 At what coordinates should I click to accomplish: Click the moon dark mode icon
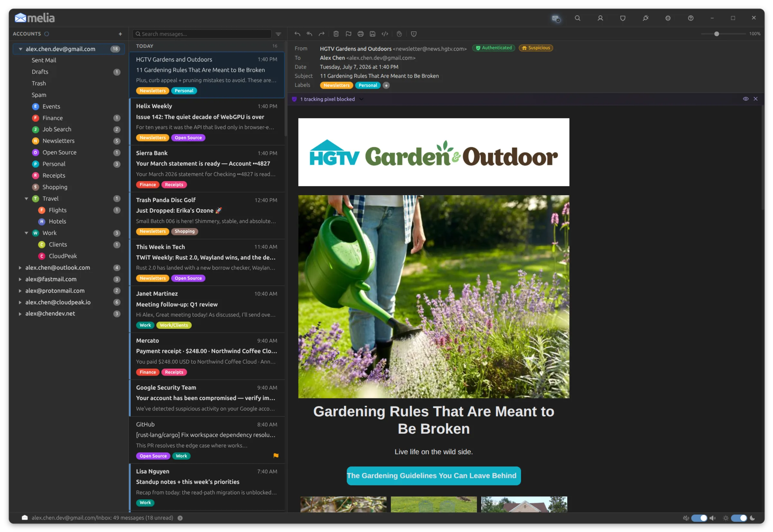[753, 518]
